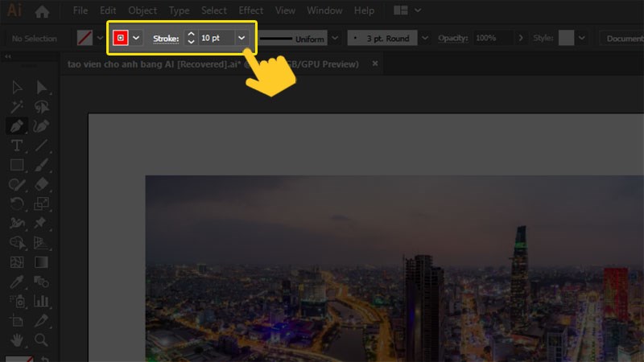This screenshot has width=644, height=362.
Task: Select the Width warp tool
Action: (x=17, y=223)
